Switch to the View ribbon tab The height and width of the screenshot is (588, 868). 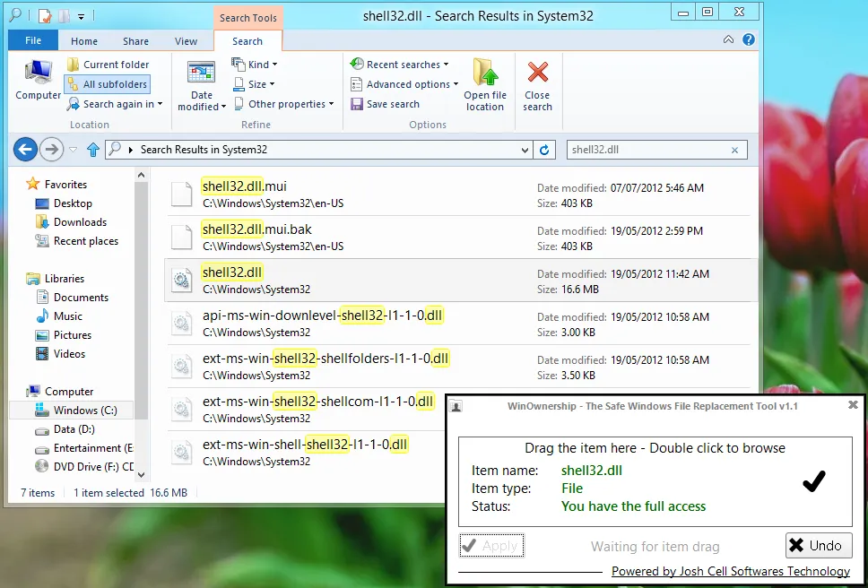click(x=187, y=41)
